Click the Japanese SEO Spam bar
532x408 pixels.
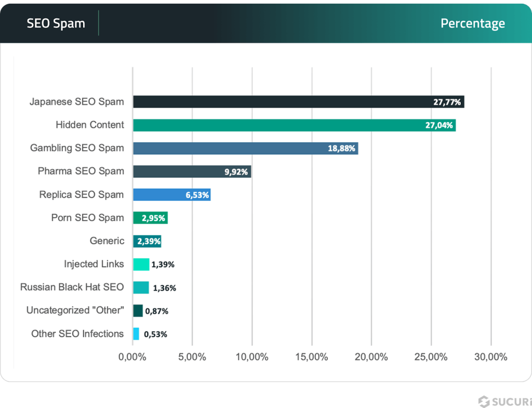[281, 102]
